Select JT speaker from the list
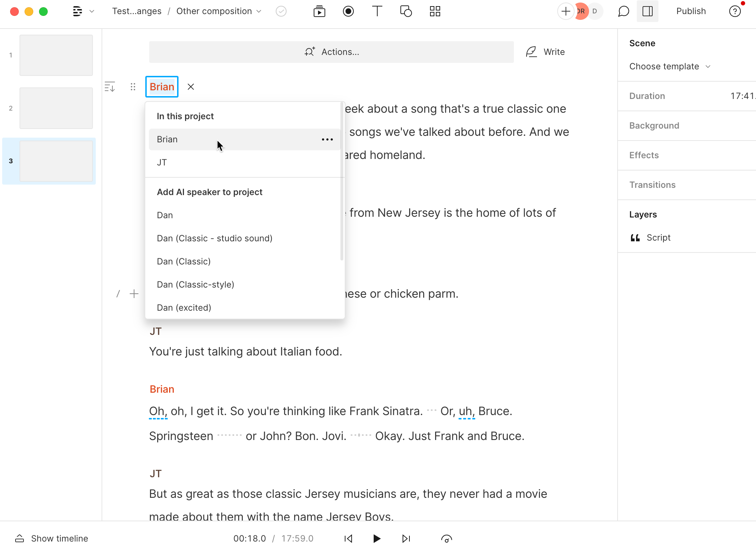 pos(162,163)
